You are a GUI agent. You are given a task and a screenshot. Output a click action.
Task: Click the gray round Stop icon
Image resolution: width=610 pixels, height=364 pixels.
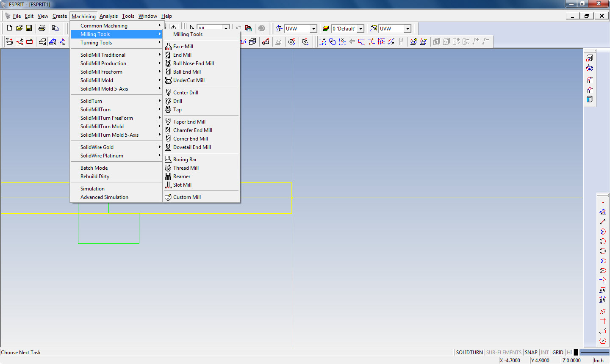(x=261, y=28)
